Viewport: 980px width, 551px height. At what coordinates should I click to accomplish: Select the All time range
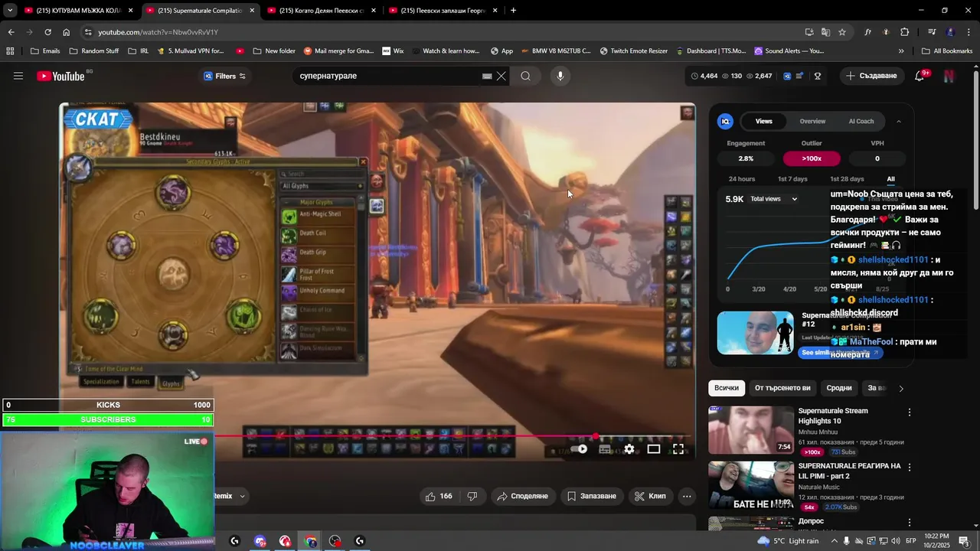pos(890,179)
